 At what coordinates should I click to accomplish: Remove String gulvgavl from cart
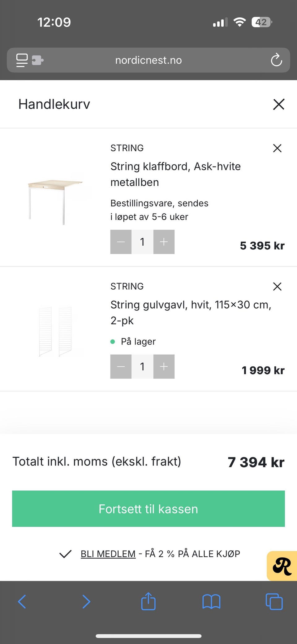(277, 287)
